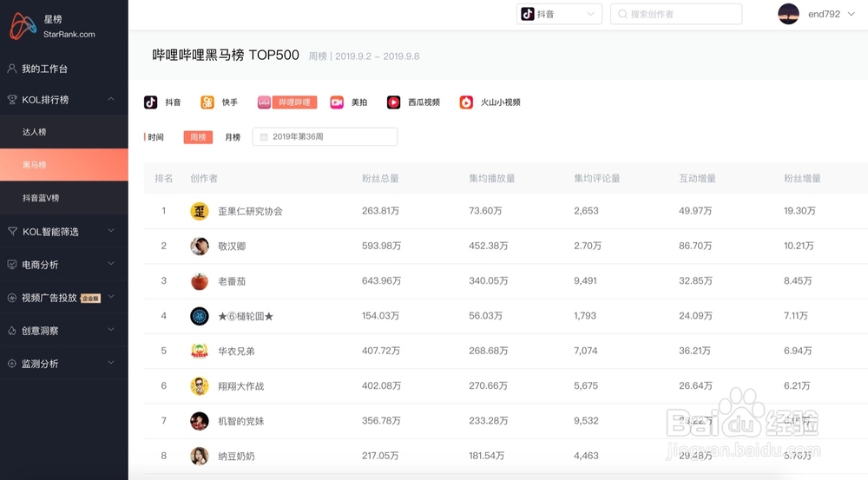The height and width of the screenshot is (480, 868).
Task: Open creator 华农兄弟 name link
Action: pos(236,351)
